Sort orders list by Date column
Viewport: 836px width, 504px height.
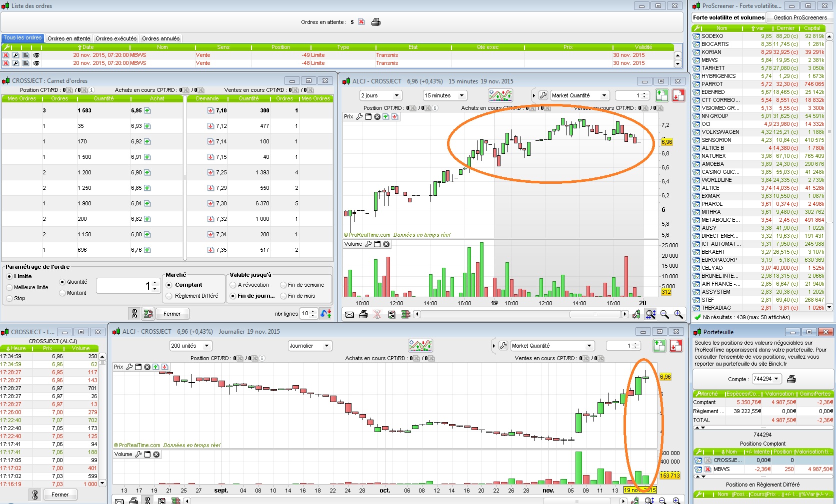pyautogui.click(x=86, y=47)
